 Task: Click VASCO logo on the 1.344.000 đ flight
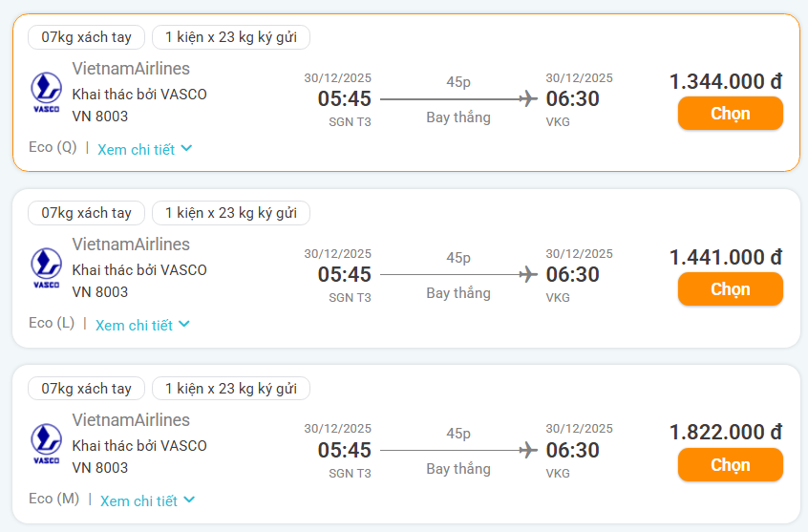46,93
